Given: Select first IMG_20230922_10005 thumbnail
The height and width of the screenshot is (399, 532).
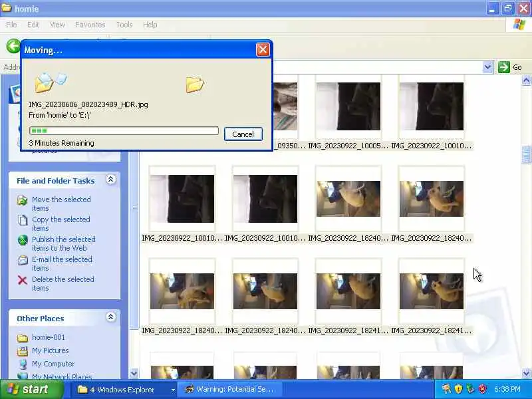Looking at the screenshot, I should 348,106.
